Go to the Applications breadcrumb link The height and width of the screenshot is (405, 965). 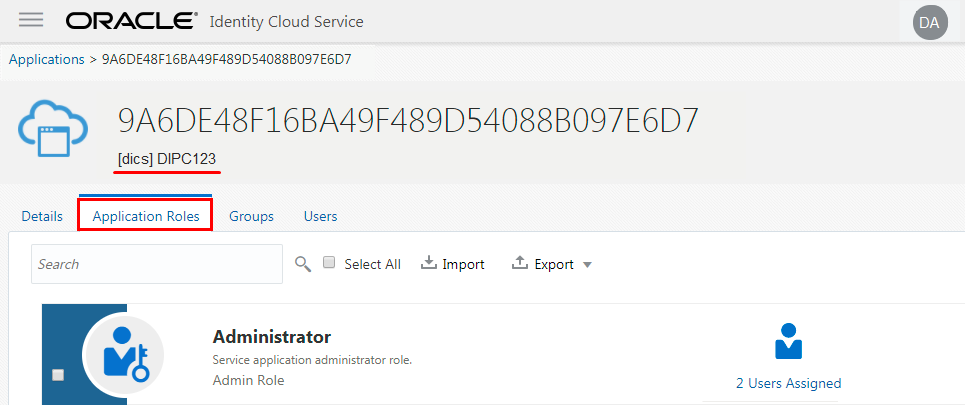[47, 60]
